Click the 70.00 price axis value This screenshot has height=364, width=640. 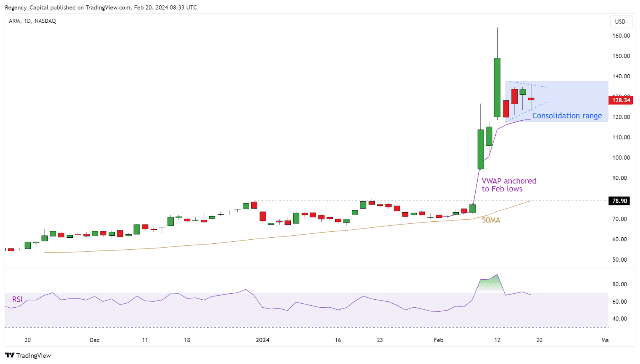(x=620, y=219)
